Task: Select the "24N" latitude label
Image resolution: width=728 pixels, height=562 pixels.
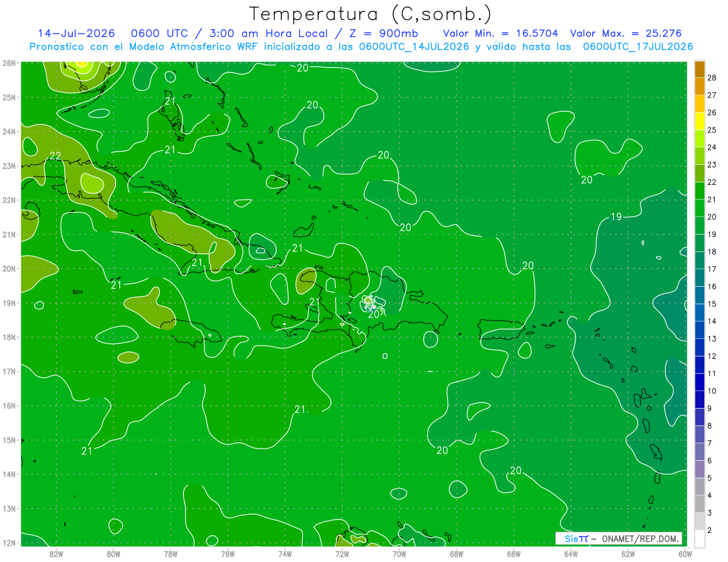Action: [9, 131]
